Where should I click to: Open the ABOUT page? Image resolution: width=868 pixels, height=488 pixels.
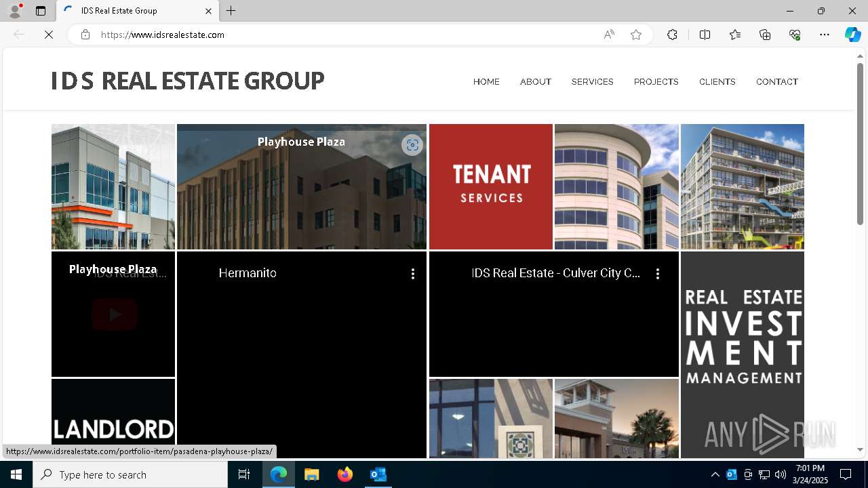tap(536, 82)
